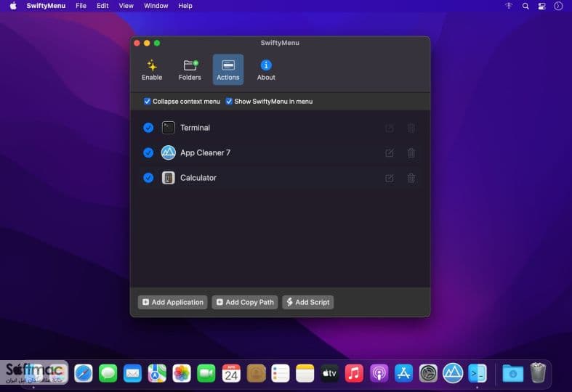Open the Enable tab with sparkle icon
This screenshot has width=572, height=392.
152,70
